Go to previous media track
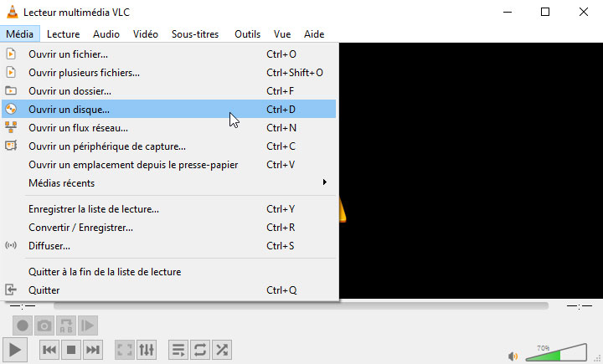 point(49,350)
